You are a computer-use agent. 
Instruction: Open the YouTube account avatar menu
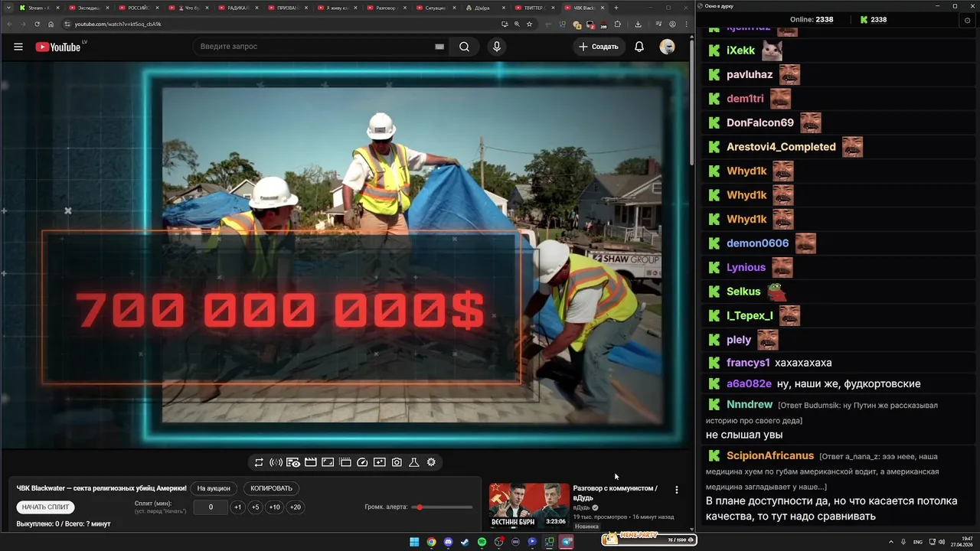click(x=667, y=47)
